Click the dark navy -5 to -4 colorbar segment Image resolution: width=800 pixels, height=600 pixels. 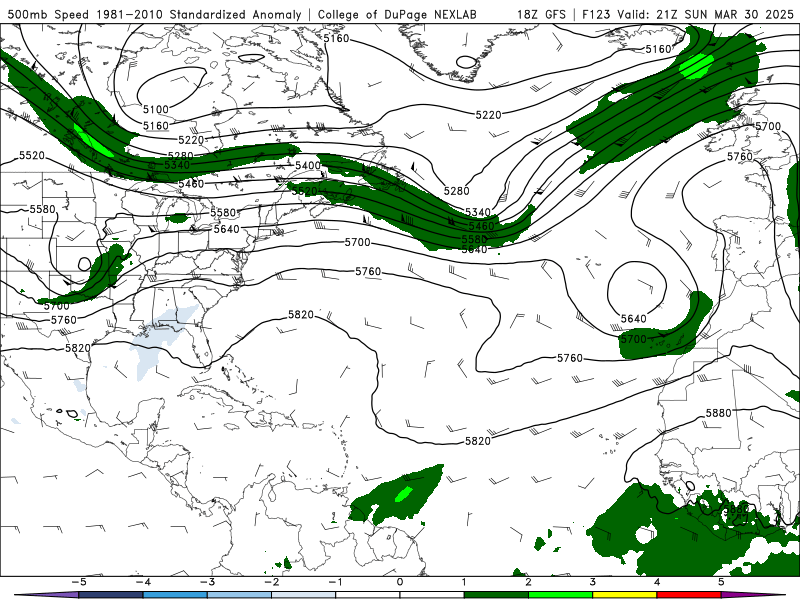tap(111, 595)
